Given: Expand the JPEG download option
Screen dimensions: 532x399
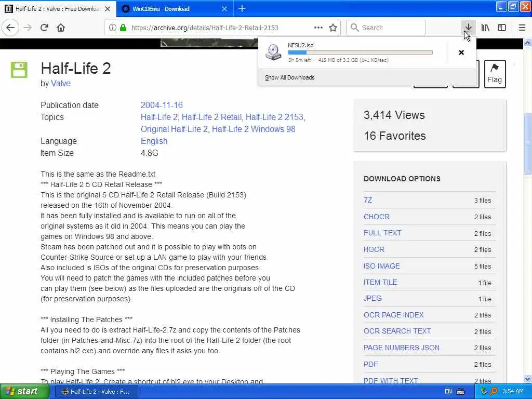Looking at the screenshot, I should [373, 299].
